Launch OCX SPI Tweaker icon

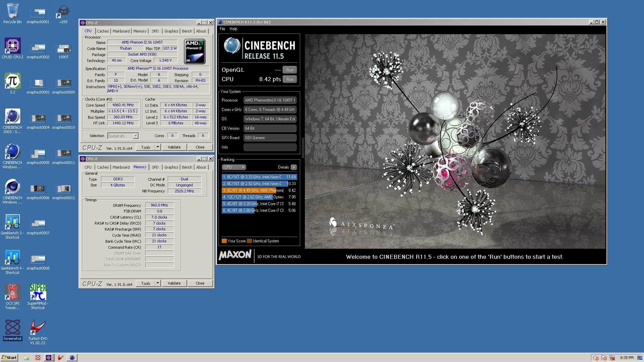pyautogui.click(x=12, y=297)
